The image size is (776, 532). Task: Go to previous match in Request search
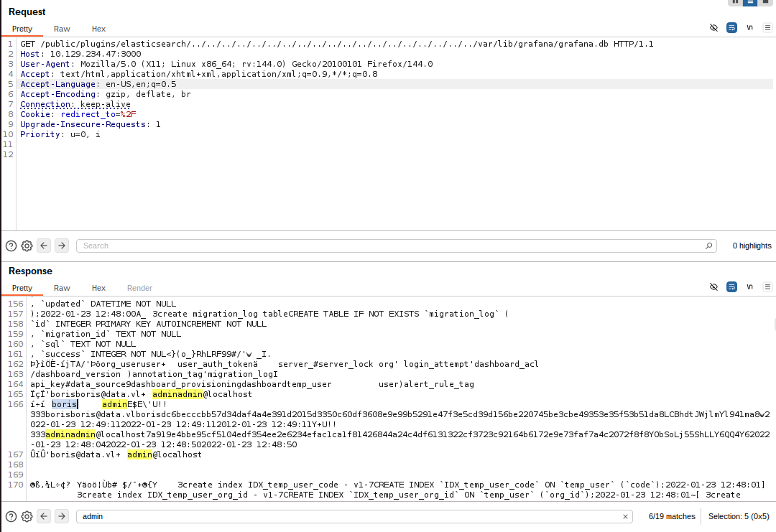pyautogui.click(x=44, y=246)
